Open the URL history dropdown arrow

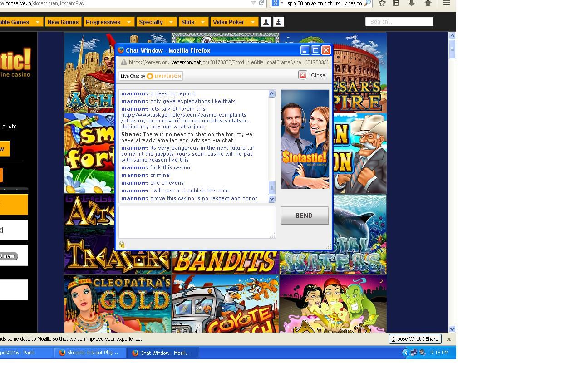(x=253, y=3)
